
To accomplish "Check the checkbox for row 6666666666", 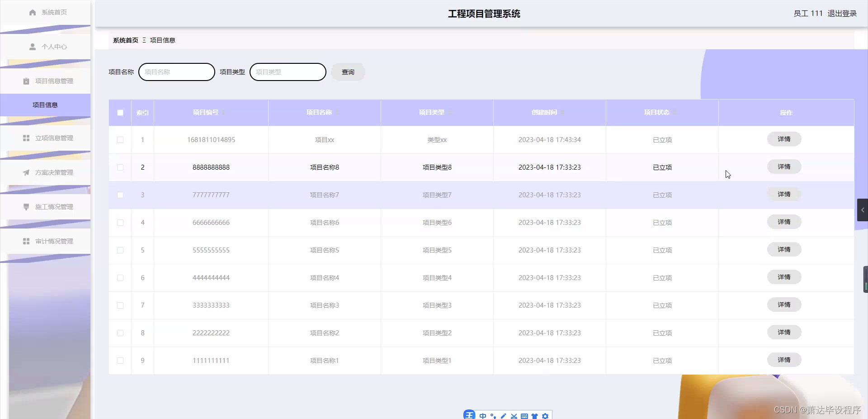I will tap(120, 223).
